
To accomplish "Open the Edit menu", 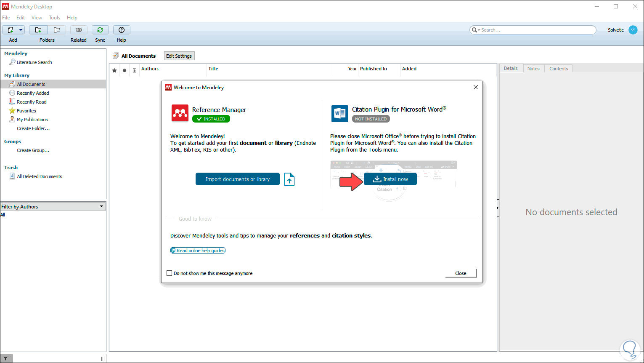I will [21, 18].
